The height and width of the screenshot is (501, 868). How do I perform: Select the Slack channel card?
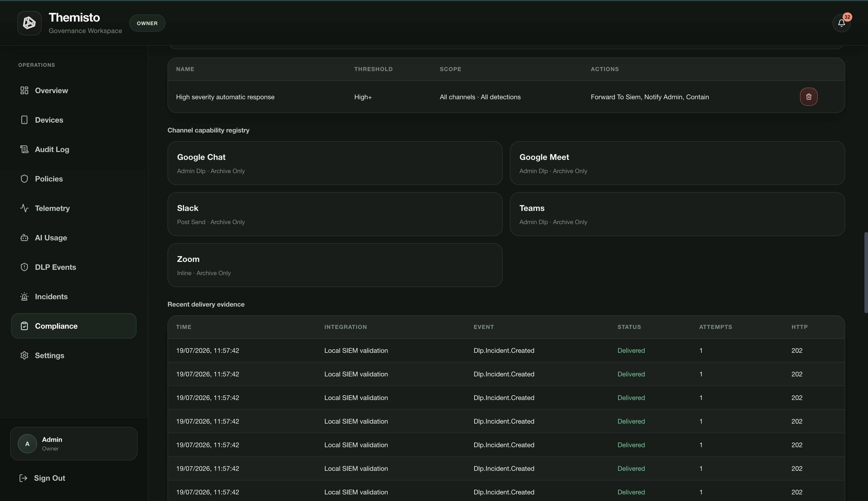coord(335,214)
